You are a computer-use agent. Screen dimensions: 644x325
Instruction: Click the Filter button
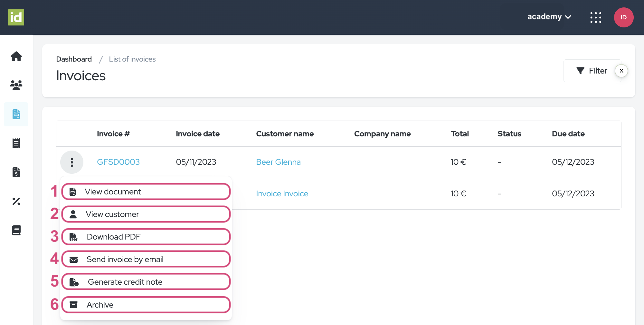[592, 71]
